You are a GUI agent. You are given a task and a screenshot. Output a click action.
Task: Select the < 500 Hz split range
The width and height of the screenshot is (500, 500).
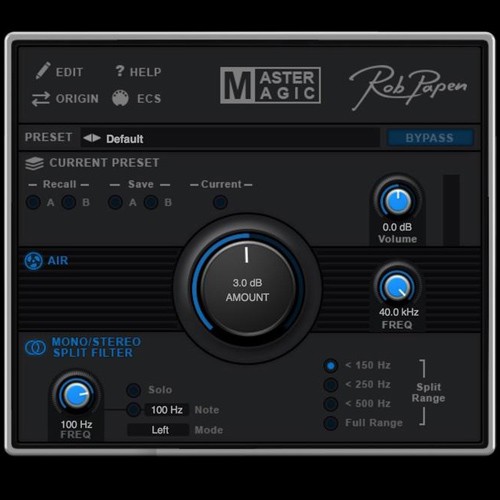[x=331, y=404]
